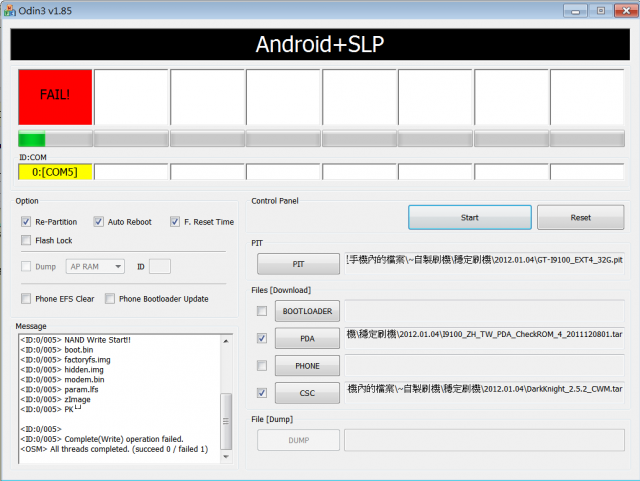Click the PIT file path field
640x481 pixels.
484,263
